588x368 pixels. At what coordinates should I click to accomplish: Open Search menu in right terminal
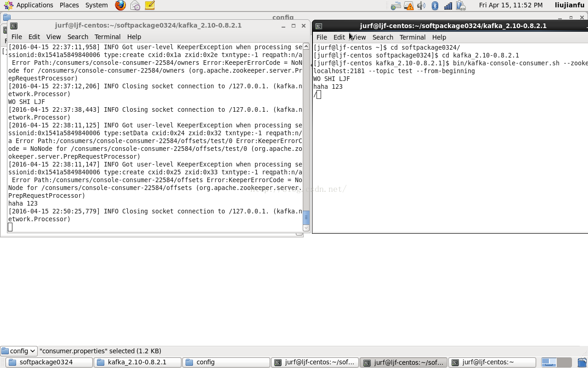point(383,37)
